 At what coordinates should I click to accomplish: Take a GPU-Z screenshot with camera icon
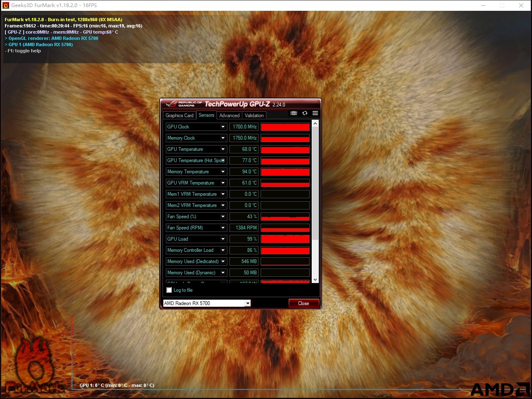coord(294,113)
